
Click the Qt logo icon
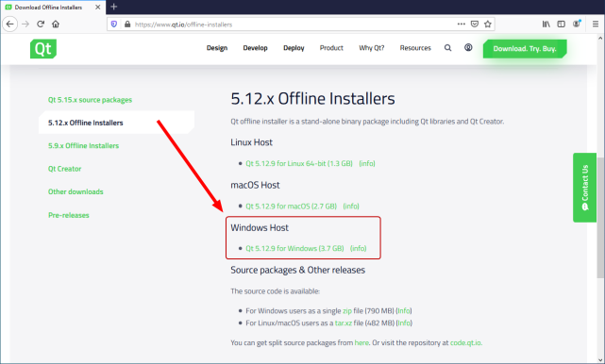[43, 49]
